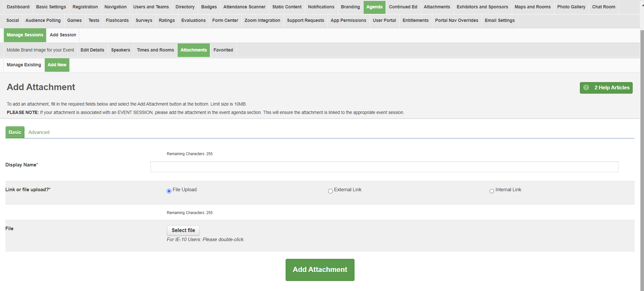Switch to the Advanced tab

coord(39,132)
